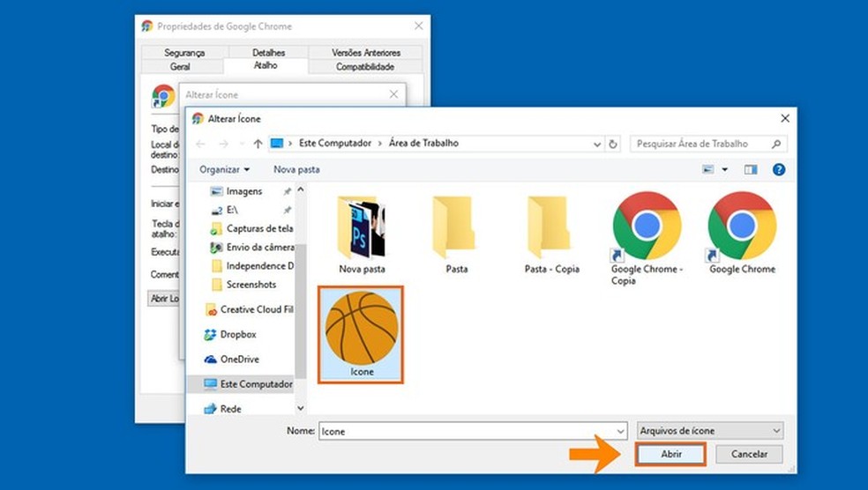Switch to Versões Anteriores tab
The width and height of the screenshot is (868, 490).
coord(366,53)
